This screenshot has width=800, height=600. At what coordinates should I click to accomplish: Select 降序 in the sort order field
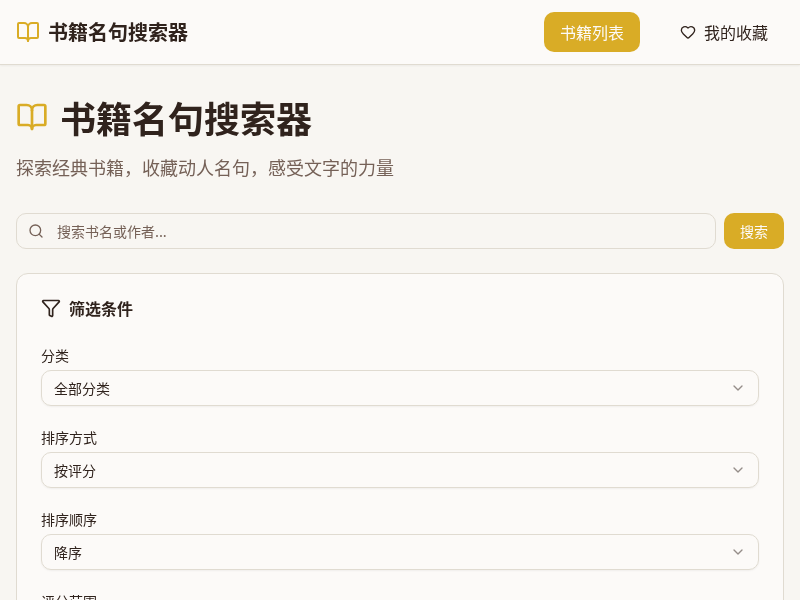pyautogui.click(x=399, y=552)
